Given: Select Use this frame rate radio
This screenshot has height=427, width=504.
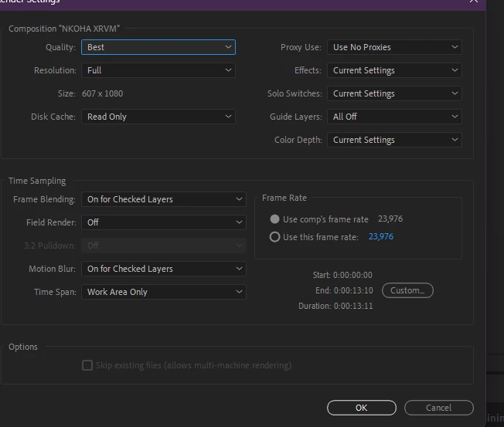Looking at the screenshot, I should click(274, 237).
